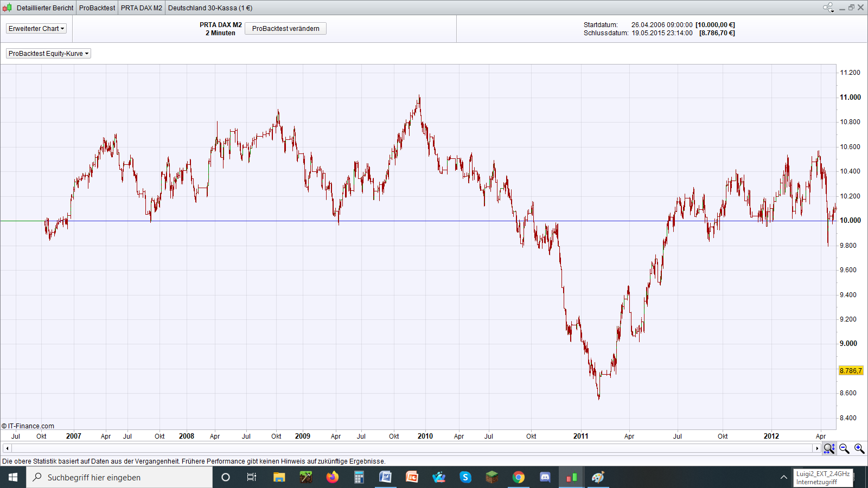Click the disclaimer text about past performance
This screenshot has width=868, height=488.
pyautogui.click(x=194, y=461)
